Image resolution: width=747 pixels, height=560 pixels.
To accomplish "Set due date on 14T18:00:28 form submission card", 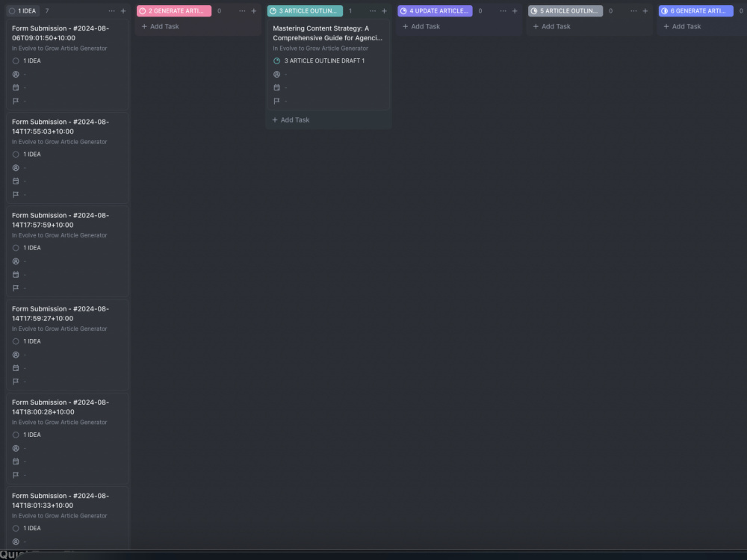I will pos(16,461).
